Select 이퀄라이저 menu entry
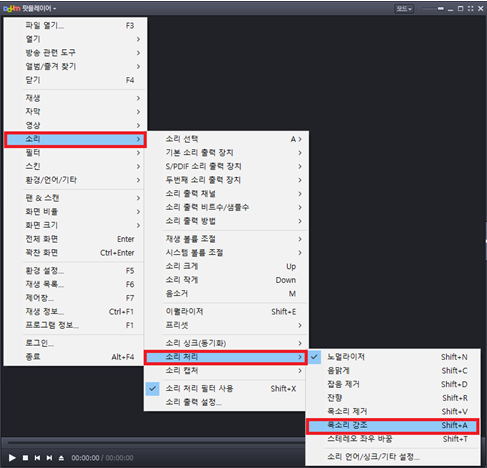Image resolution: width=487 pixels, height=468 pixels. tap(225, 311)
